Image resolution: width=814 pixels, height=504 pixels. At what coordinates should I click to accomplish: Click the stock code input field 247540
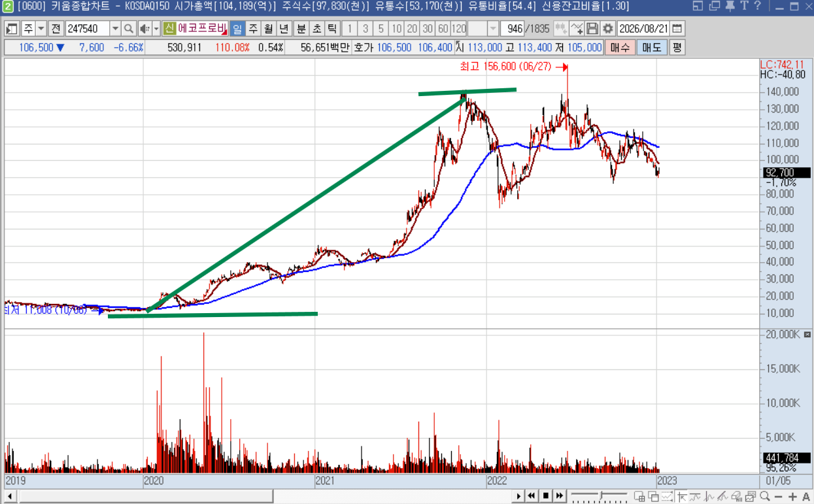point(88,29)
